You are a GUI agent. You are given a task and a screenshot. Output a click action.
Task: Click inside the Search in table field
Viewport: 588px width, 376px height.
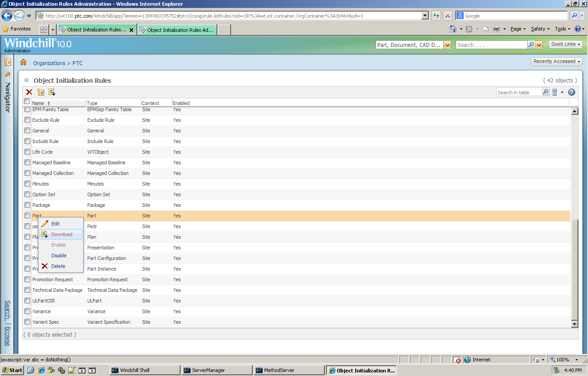point(519,92)
